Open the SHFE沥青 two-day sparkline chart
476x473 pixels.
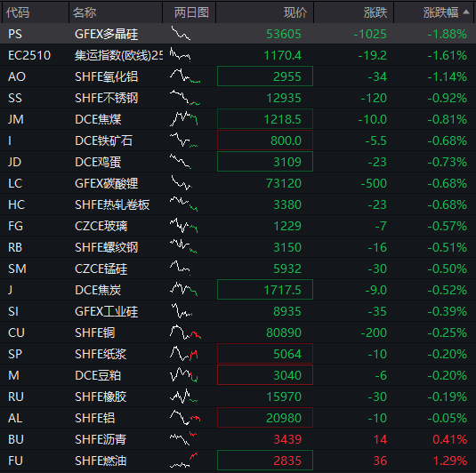pos(183,438)
